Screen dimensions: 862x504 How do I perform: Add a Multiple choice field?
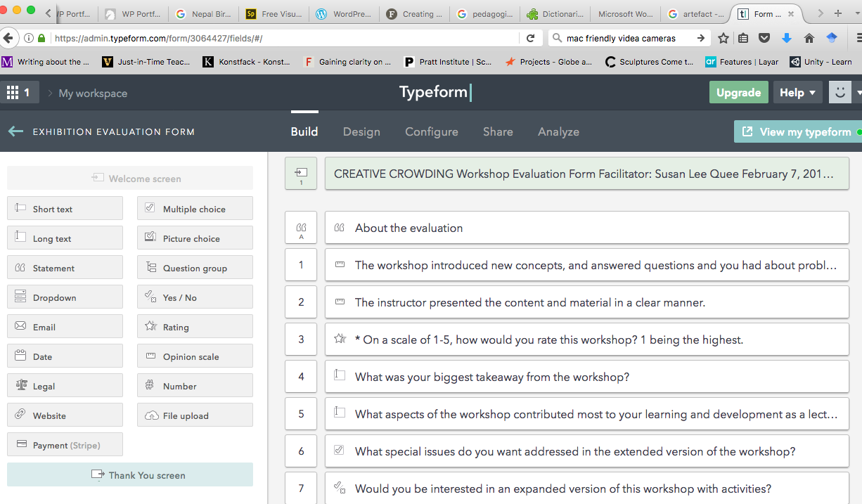195,209
